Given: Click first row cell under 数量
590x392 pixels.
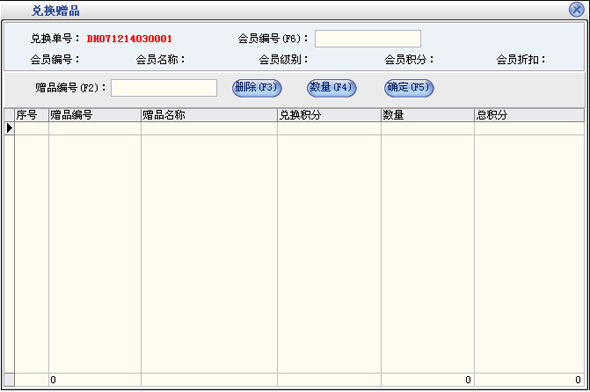Looking at the screenshot, I should pos(428,128).
